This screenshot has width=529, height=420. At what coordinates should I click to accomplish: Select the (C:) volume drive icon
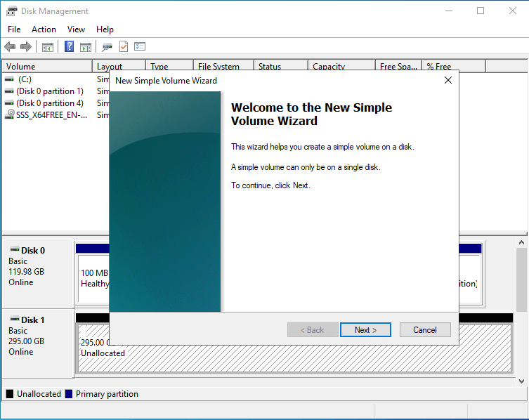point(9,79)
